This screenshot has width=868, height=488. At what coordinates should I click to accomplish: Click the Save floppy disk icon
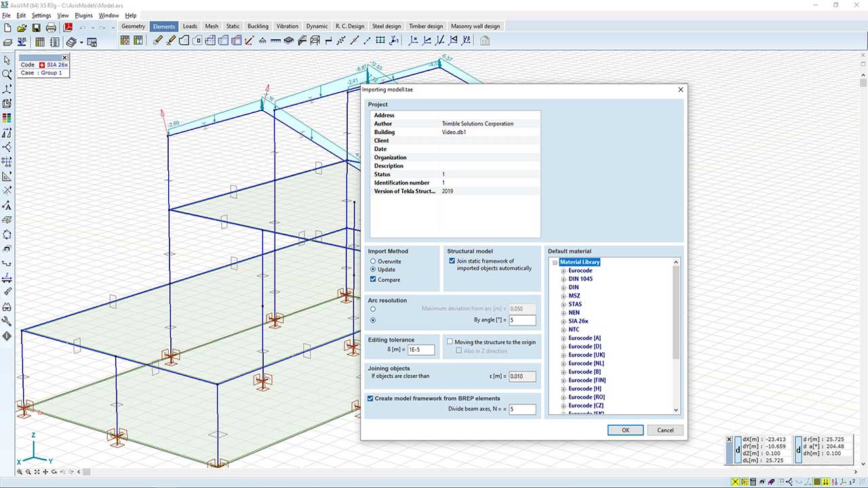coord(36,28)
